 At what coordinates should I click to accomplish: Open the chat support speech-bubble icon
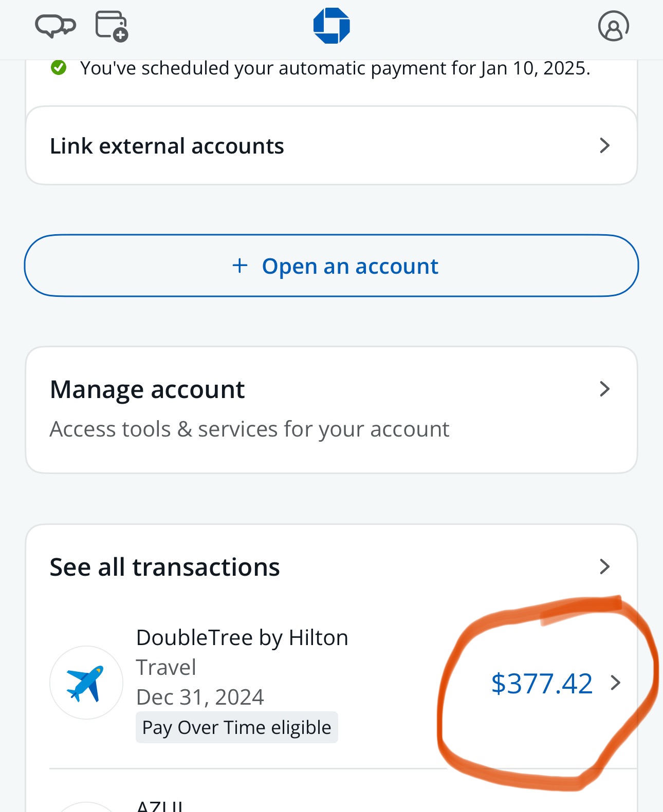pyautogui.click(x=55, y=26)
